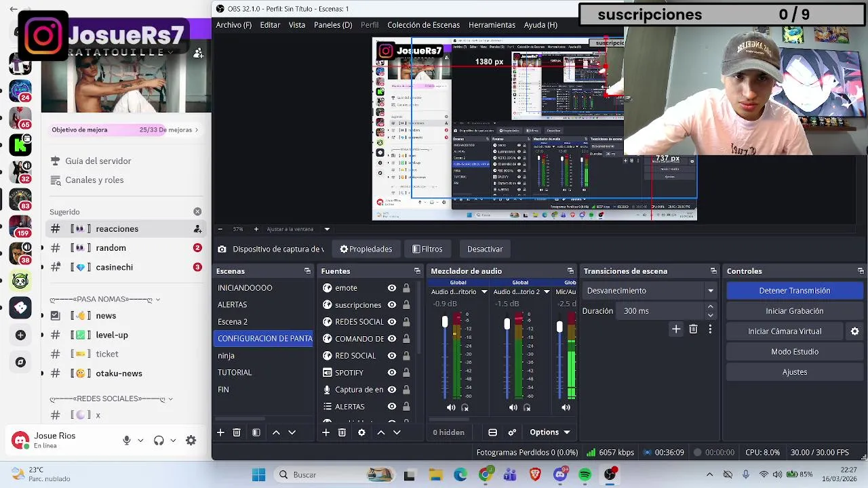Toggle visibility of REDES SOCIAL source
Viewport: 868px width, 488px height.
coord(392,322)
